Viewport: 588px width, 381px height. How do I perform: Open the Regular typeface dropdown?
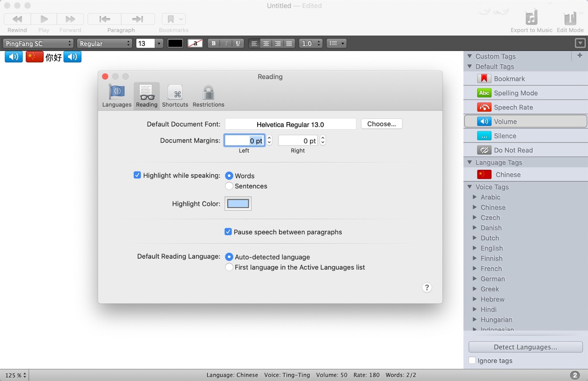coord(104,43)
